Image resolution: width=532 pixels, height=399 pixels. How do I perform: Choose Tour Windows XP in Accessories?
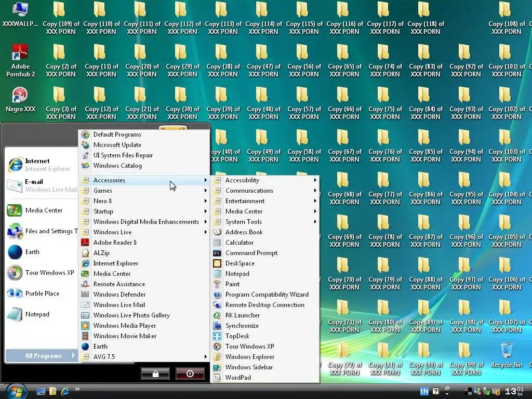click(x=264, y=347)
